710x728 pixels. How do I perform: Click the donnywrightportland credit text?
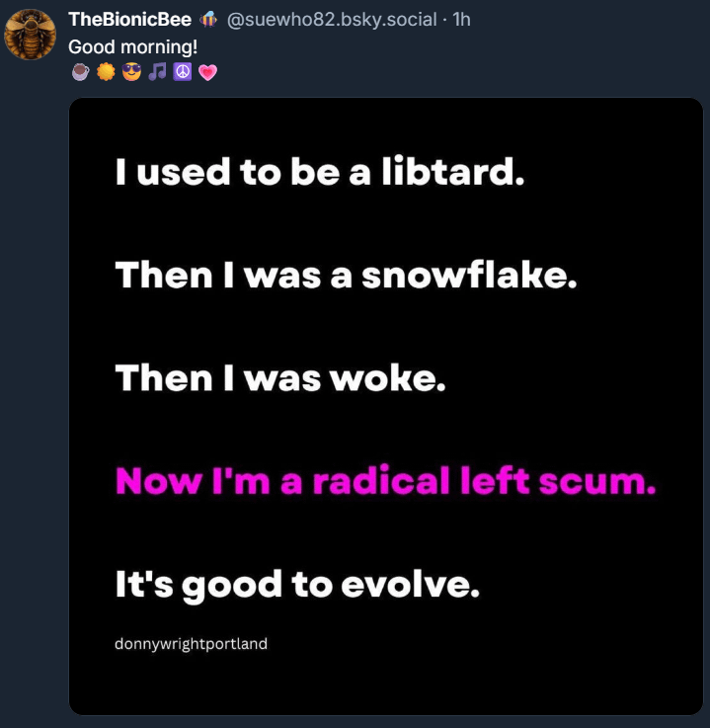(x=191, y=644)
